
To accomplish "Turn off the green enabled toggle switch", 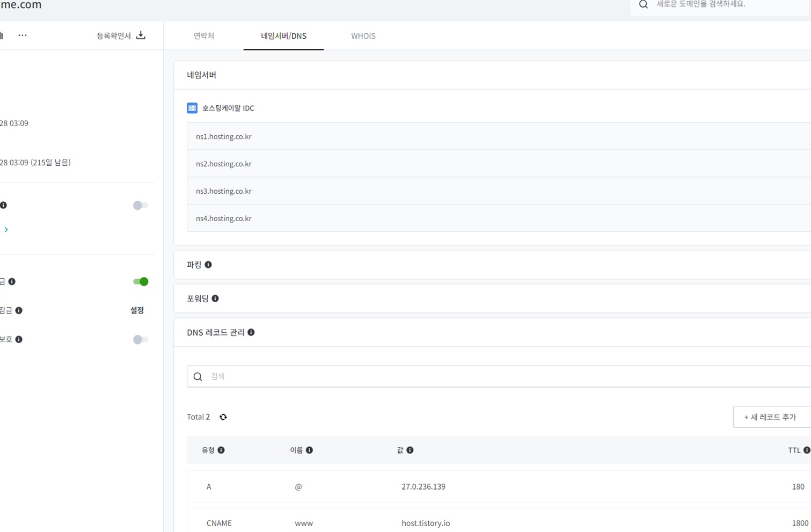I will [x=141, y=281].
